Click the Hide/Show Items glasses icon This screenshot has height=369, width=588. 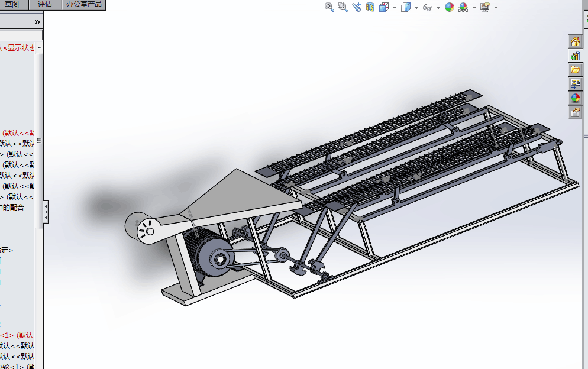click(x=428, y=7)
